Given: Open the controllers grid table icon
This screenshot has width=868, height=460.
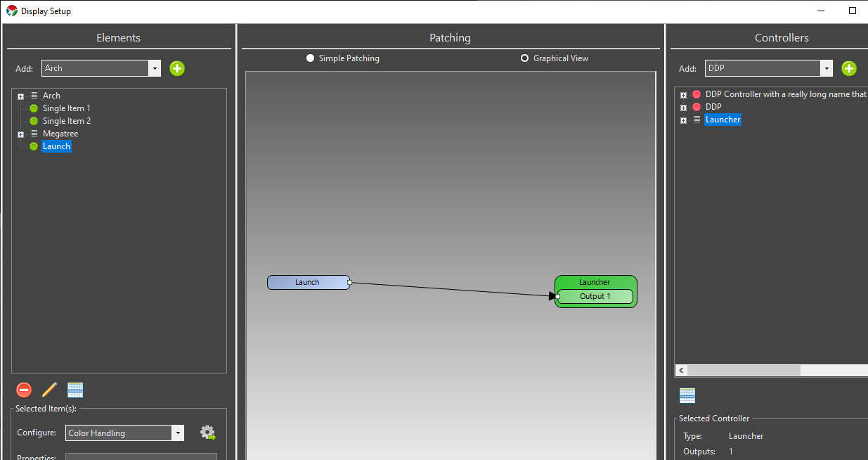Looking at the screenshot, I should pyautogui.click(x=687, y=395).
